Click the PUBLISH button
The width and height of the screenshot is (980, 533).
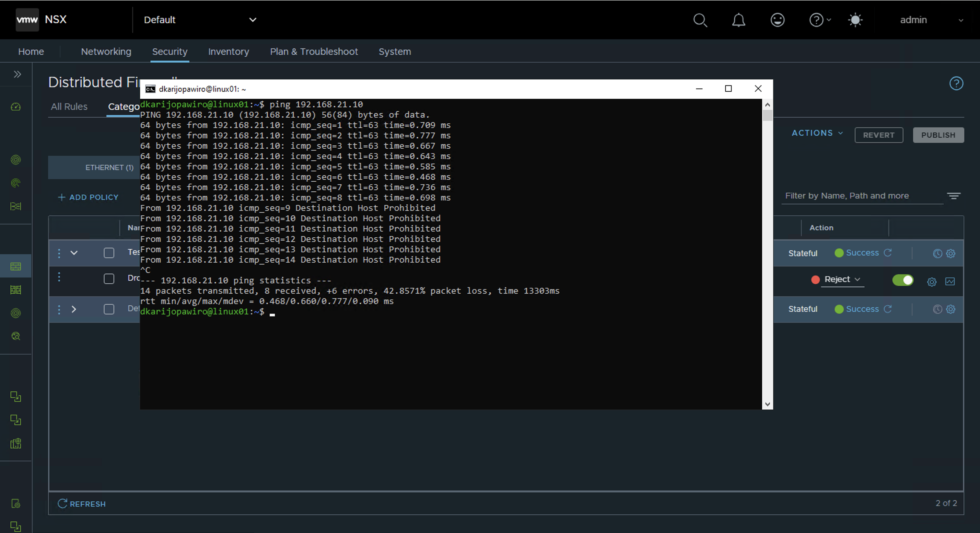pyautogui.click(x=938, y=135)
